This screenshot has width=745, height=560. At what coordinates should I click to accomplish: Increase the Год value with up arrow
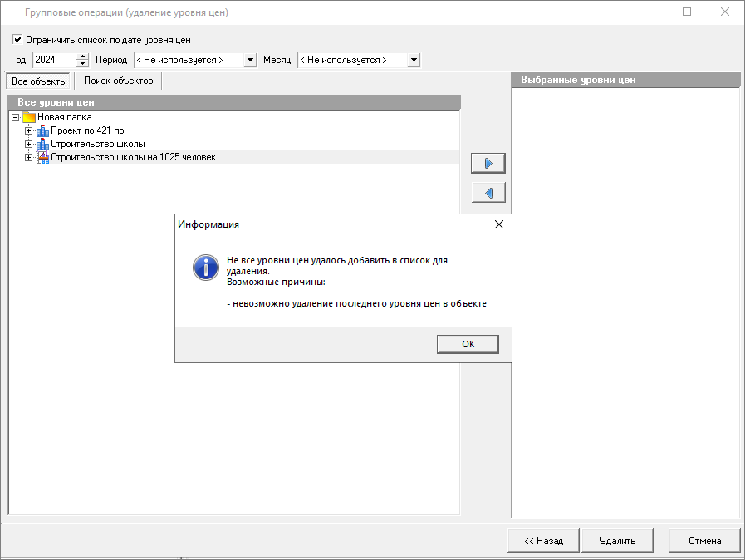pos(82,56)
